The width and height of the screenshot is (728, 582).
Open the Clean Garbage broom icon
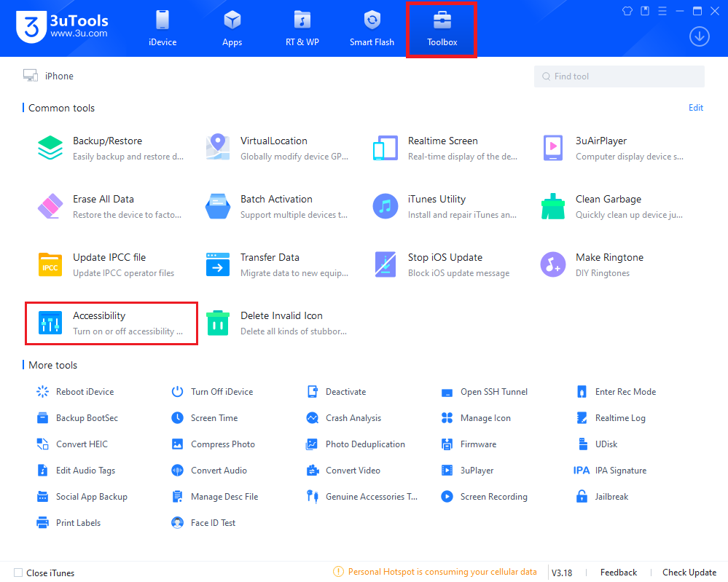point(553,206)
